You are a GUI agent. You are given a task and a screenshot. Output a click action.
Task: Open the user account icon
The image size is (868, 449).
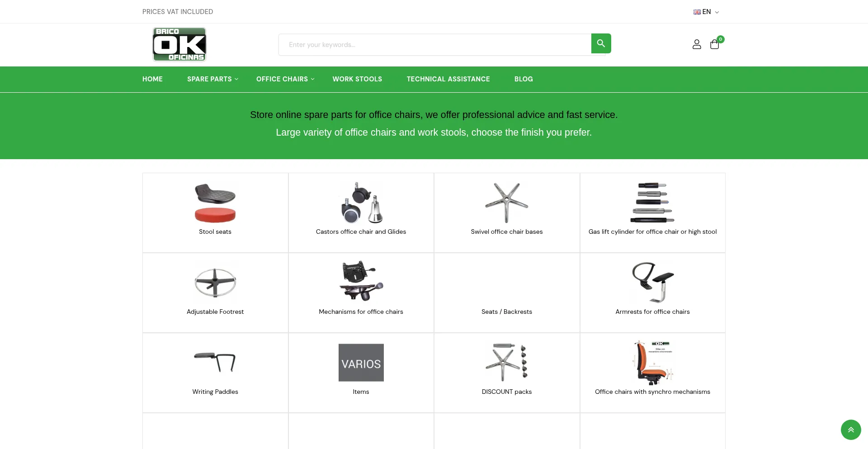tap(697, 44)
